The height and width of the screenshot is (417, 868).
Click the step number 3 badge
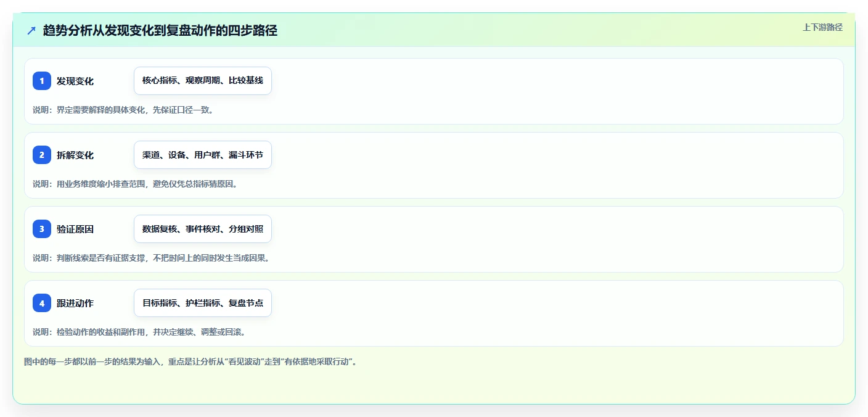tap(42, 229)
